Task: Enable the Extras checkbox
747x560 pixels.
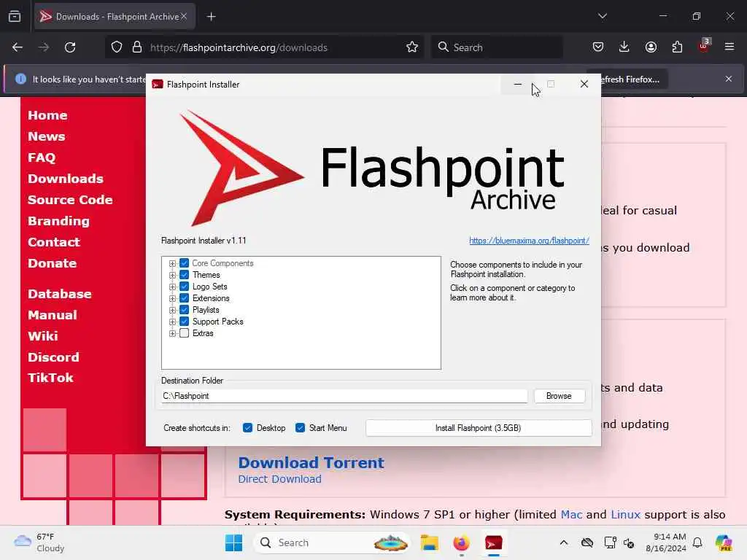Action: click(x=185, y=333)
